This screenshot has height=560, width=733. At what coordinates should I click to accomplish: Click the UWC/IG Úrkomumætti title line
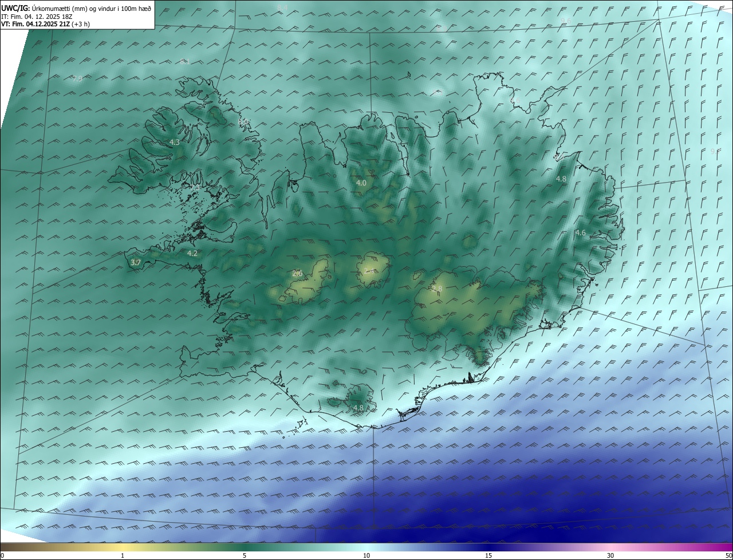76,8
